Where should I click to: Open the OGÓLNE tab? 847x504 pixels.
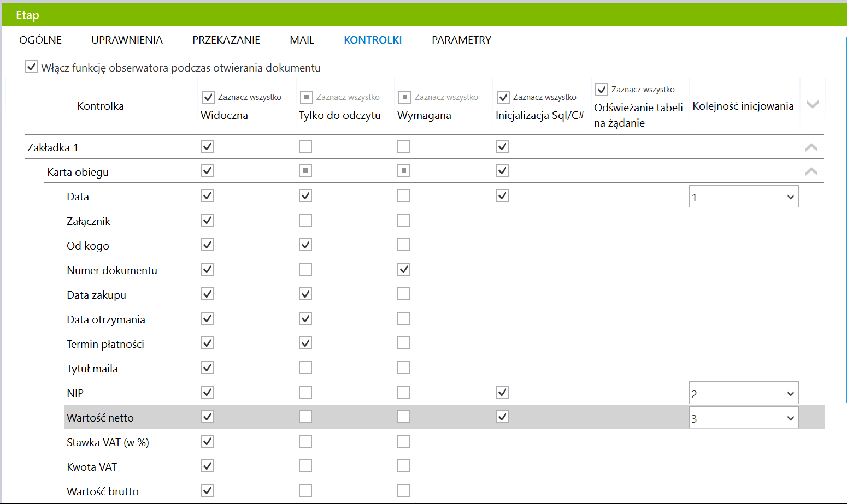(40, 40)
